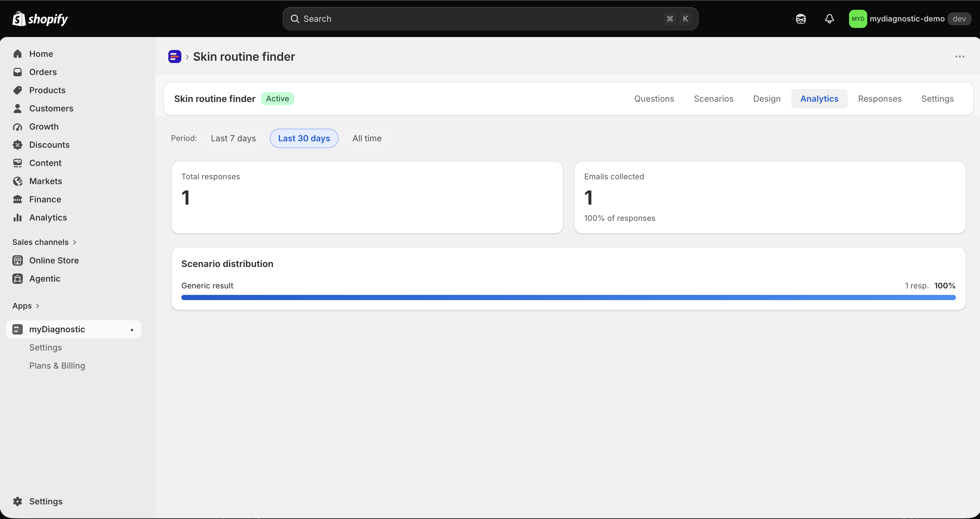Image resolution: width=980 pixels, height=519 pixels.
Task: Click the MYD store avatar
Action: [x=857, y=19]
